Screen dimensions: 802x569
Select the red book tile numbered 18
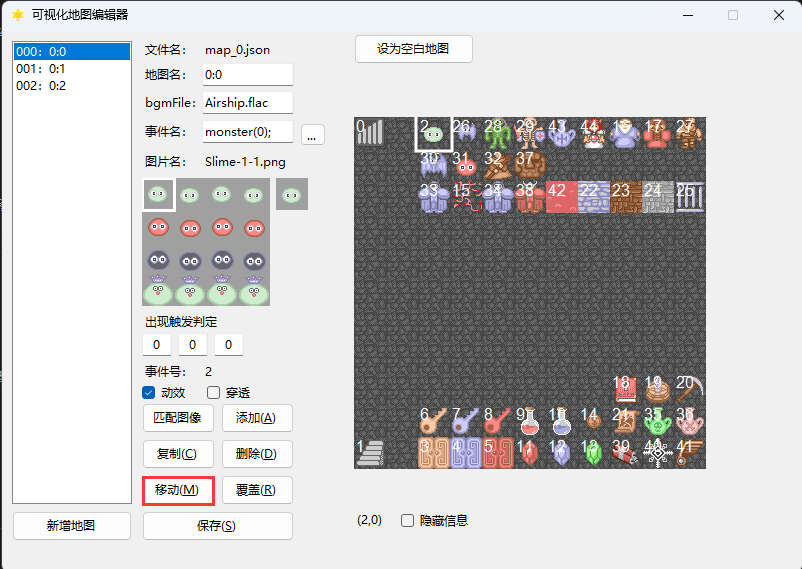click(x=626, y=389)
